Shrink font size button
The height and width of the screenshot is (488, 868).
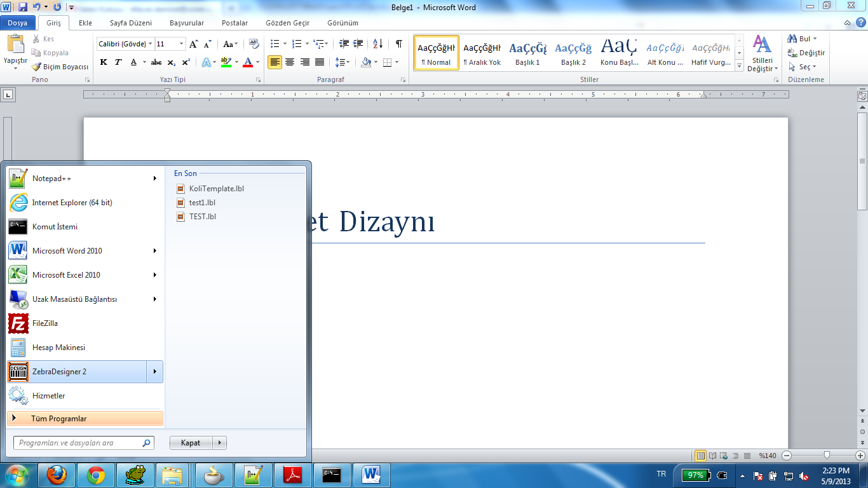[x=208, y=44]
